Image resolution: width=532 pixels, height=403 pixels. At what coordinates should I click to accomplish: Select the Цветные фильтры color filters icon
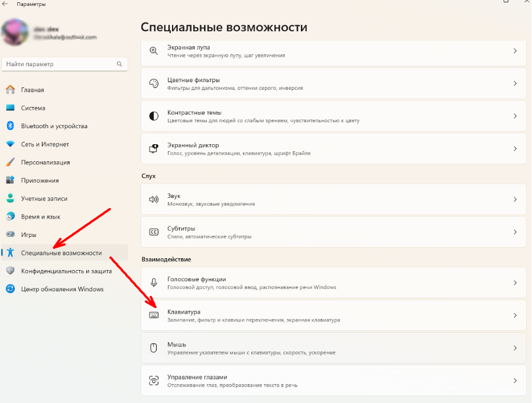(154, 83)
